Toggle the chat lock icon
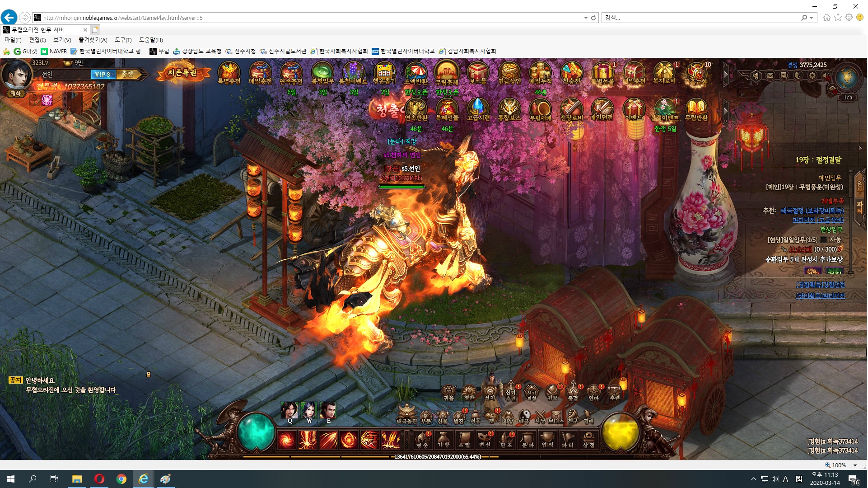Image resolution: width=868 pixels, height=488 pixels. tap(148, 374)
